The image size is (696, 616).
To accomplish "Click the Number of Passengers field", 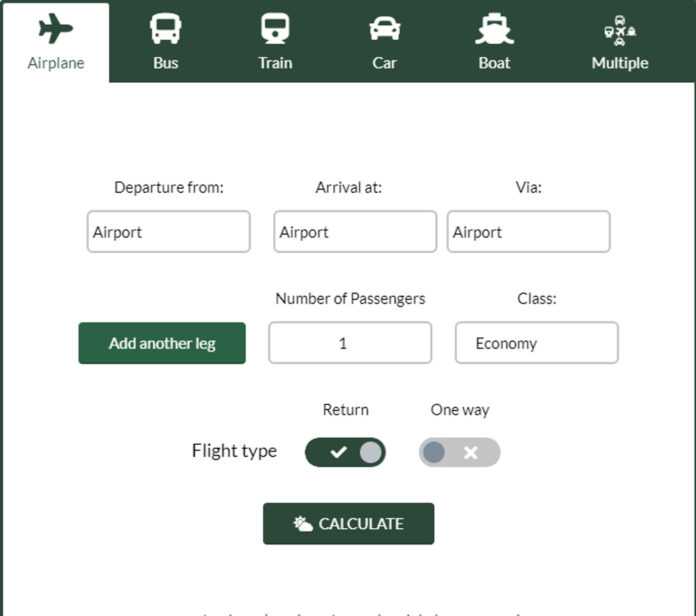I will coord(350,343).
